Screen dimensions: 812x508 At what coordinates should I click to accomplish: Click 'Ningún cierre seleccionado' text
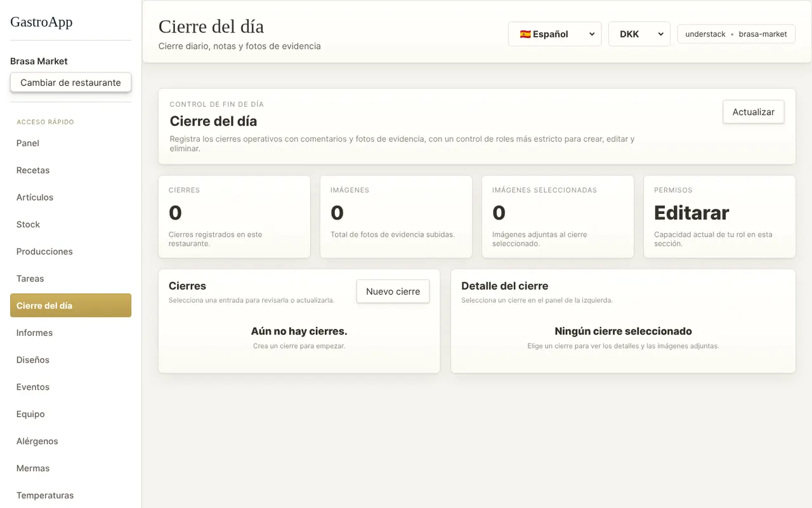[x=623, y=331]
